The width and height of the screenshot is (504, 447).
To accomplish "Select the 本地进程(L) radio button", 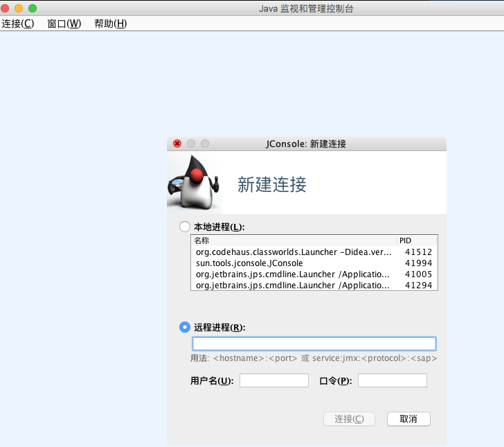I will (184, 227).
